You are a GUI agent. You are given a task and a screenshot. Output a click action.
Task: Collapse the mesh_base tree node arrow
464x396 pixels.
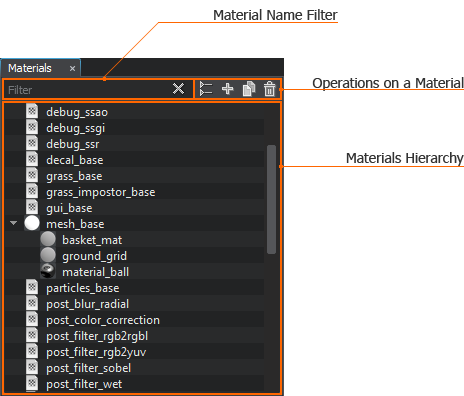[13, 223]
